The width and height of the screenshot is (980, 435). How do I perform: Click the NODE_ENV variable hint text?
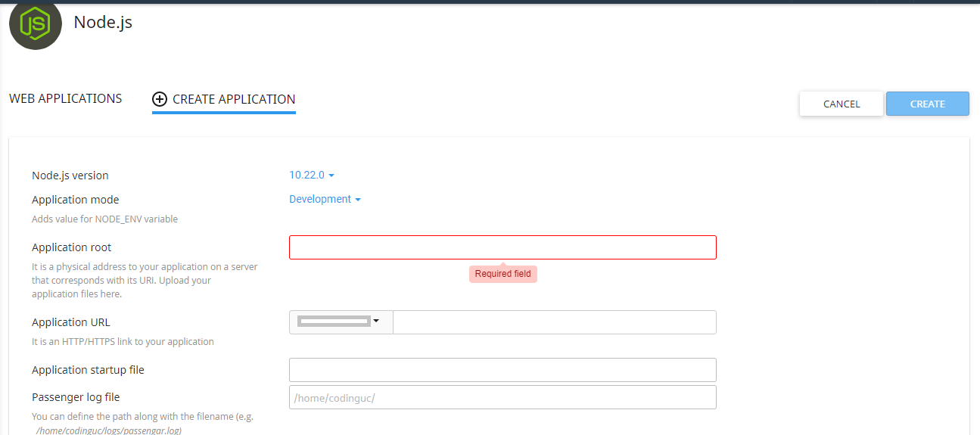[x=104, y=219]
